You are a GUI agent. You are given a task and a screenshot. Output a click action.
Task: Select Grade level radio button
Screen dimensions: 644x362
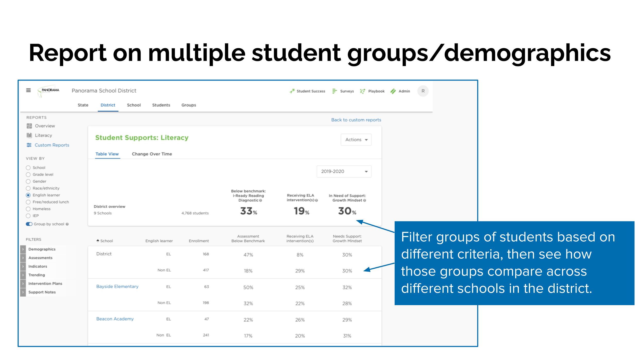point(28,175)
